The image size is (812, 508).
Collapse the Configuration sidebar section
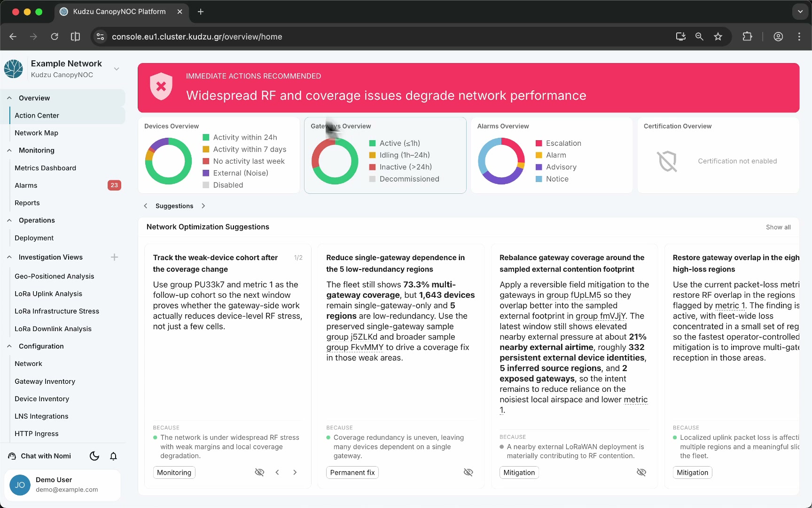point(9,346)
